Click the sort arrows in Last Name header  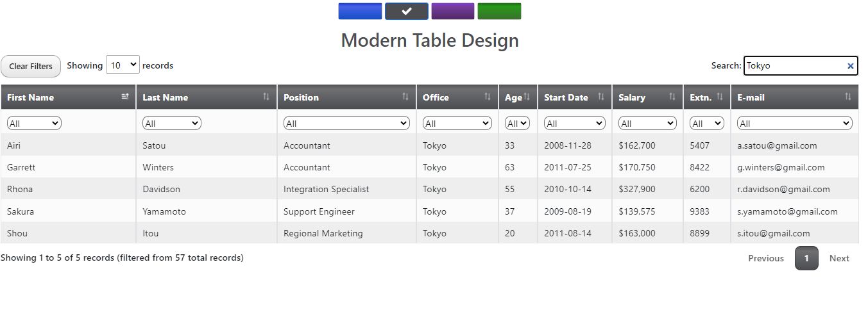point(266,97)
